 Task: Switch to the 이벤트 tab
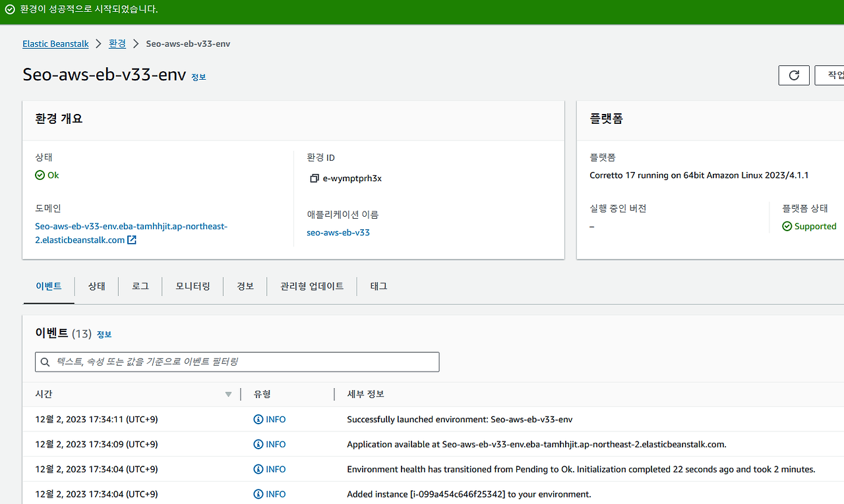(x=49, y=287)
